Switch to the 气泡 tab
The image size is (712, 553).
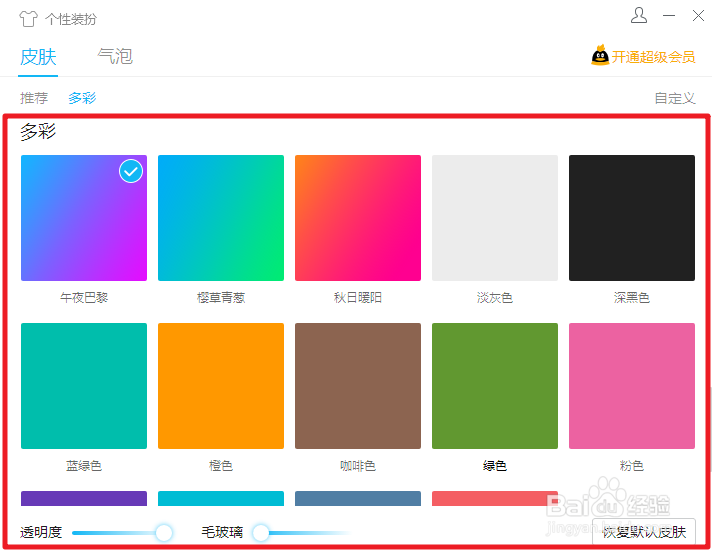pyautogui.click(x=115, y=56)
